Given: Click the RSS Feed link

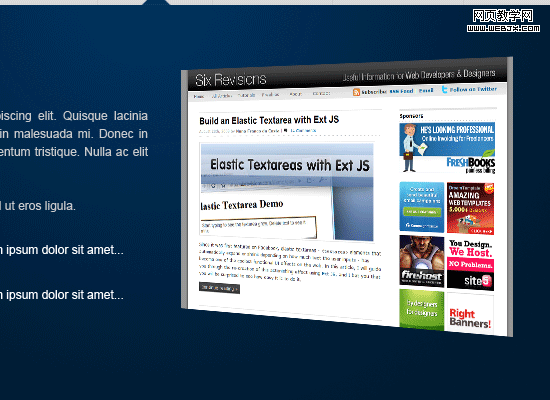Looking at the screenshot, I should [402, 91].
